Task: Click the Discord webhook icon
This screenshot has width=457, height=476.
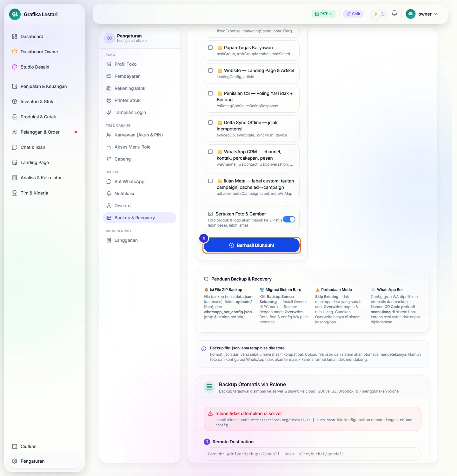Action: [x=109, y=206]
